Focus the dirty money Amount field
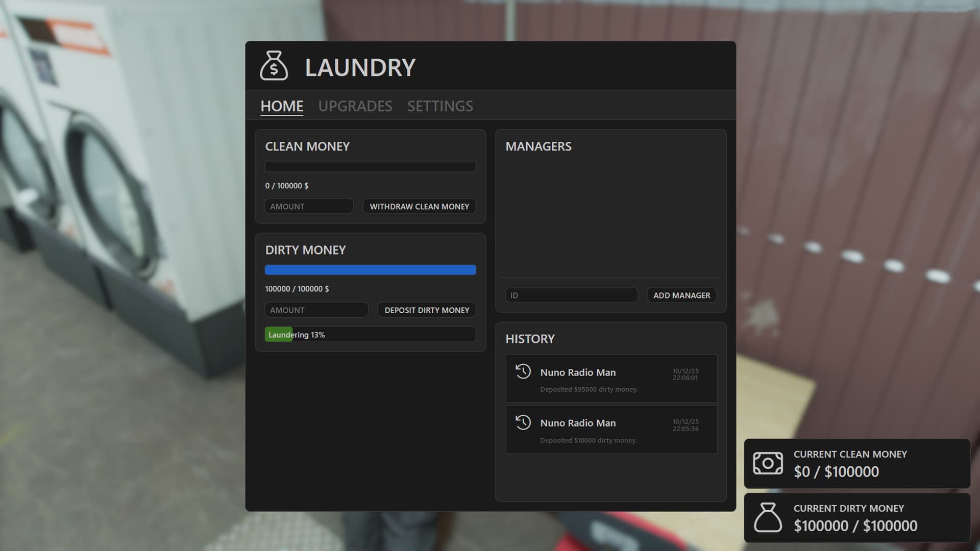 316,310
